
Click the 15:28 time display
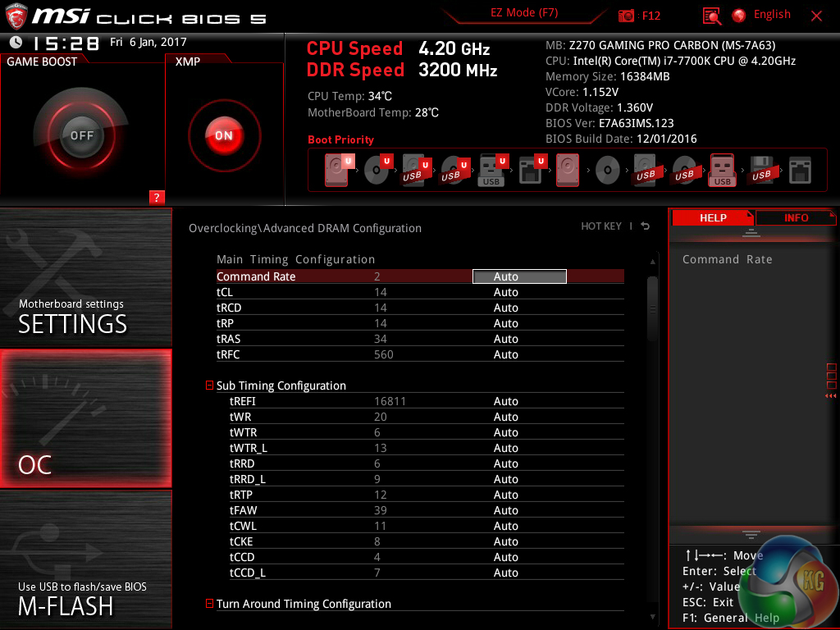pos(66,43)
